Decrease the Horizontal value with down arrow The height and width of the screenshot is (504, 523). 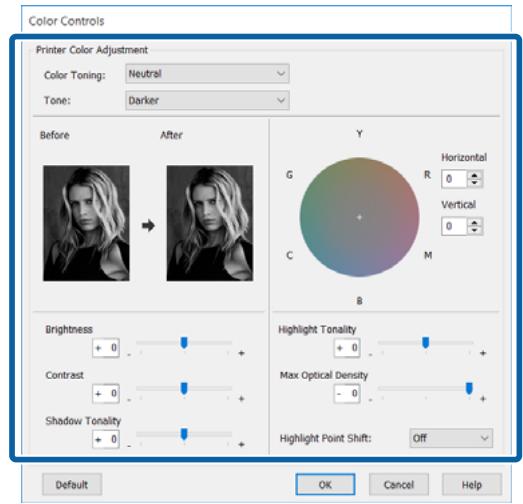(x=474, y=182)
